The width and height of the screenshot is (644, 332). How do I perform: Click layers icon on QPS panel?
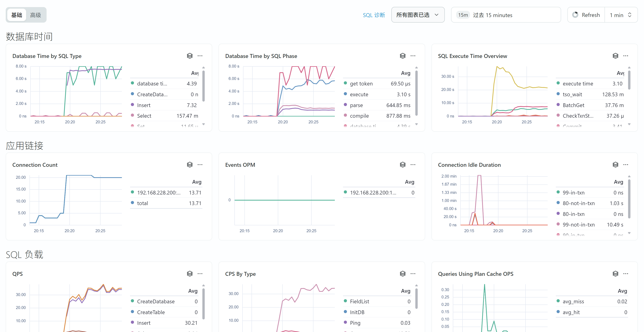pyautogui.click(x=190, y=273)
